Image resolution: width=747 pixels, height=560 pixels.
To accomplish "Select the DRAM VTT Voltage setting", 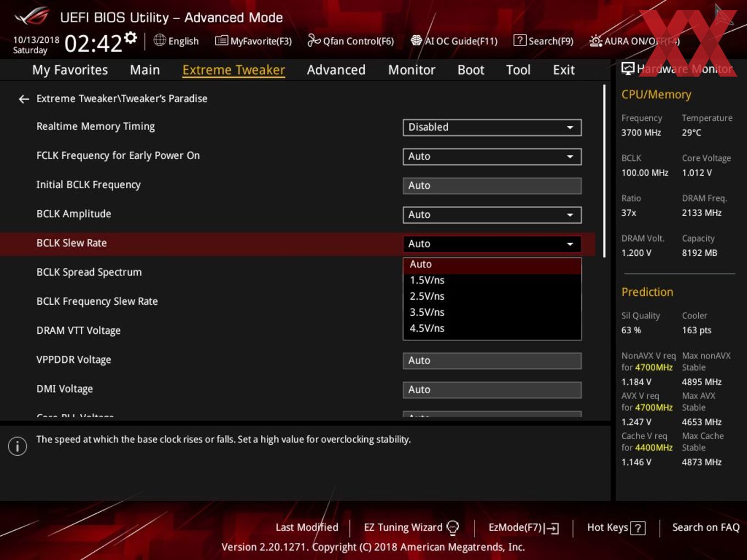I will [79, 331].
